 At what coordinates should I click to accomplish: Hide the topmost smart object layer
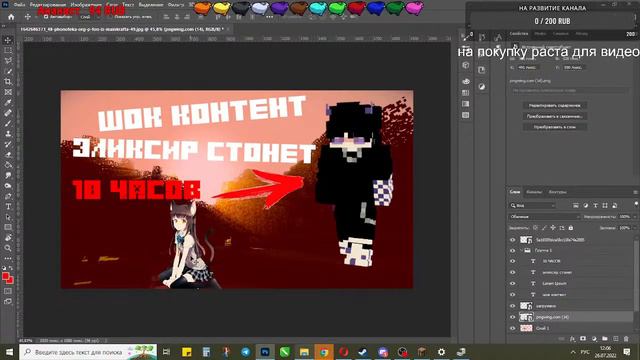click(x=513, y=240)
